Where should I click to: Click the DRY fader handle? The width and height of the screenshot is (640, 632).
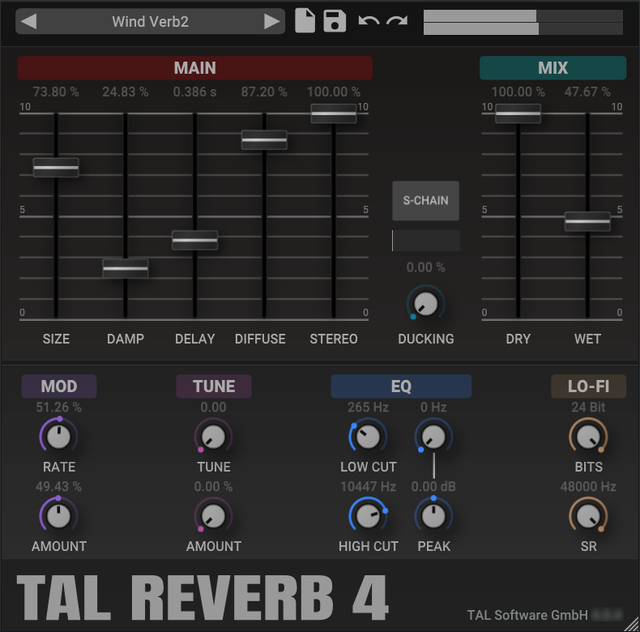[518, 113]
